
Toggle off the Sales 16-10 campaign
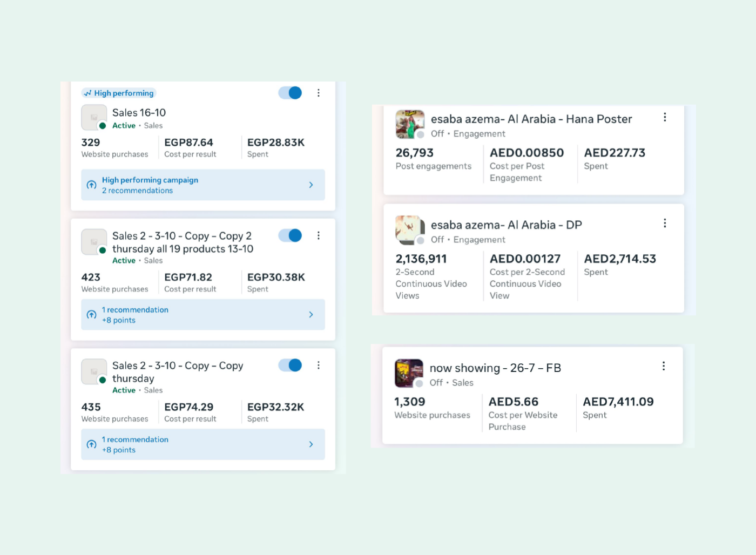pos(291,93)
